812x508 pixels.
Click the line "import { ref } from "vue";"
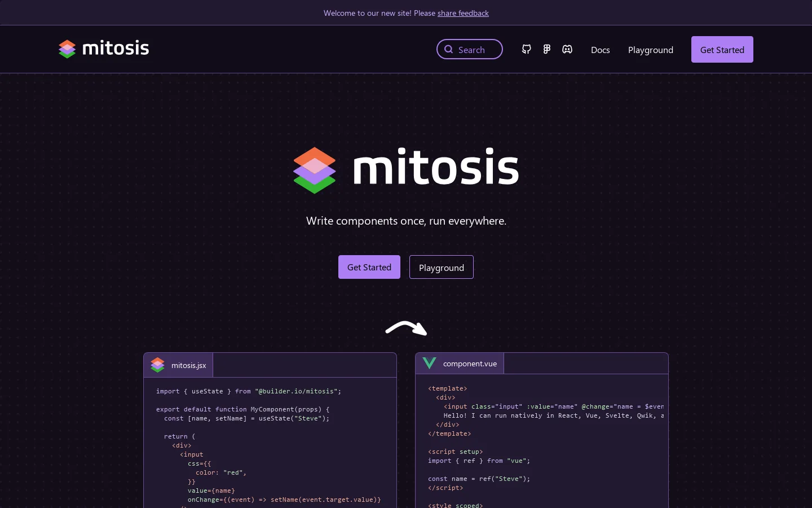479,461
